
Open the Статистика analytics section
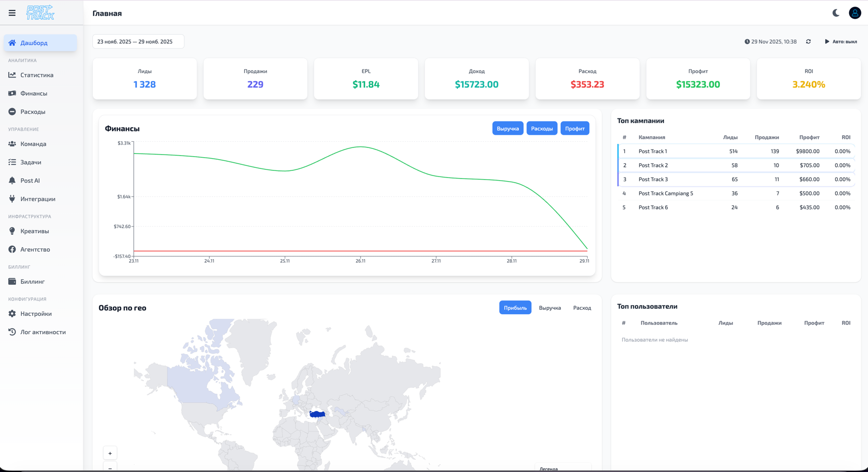[36, 75]
